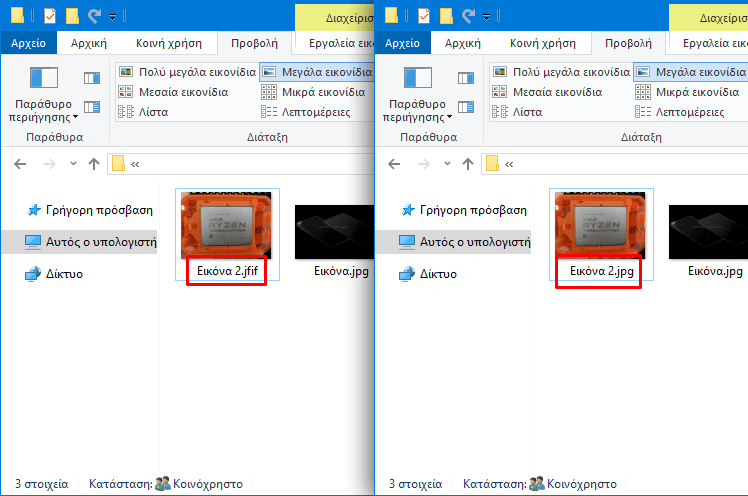The width and height of the screenshot is (748, 496).
Task: Pick Μικρά εικονίδια layout in right window
Action: [x=687, y=92]
